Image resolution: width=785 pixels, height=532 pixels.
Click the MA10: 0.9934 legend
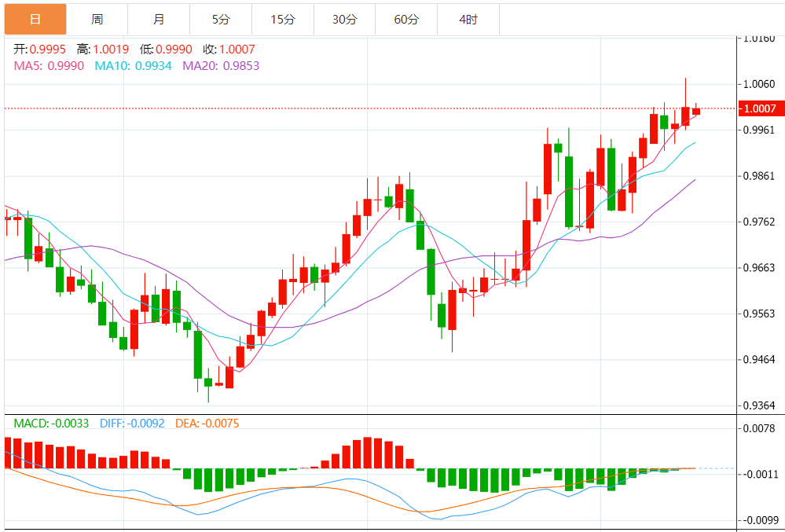click(x=133, y=66)
